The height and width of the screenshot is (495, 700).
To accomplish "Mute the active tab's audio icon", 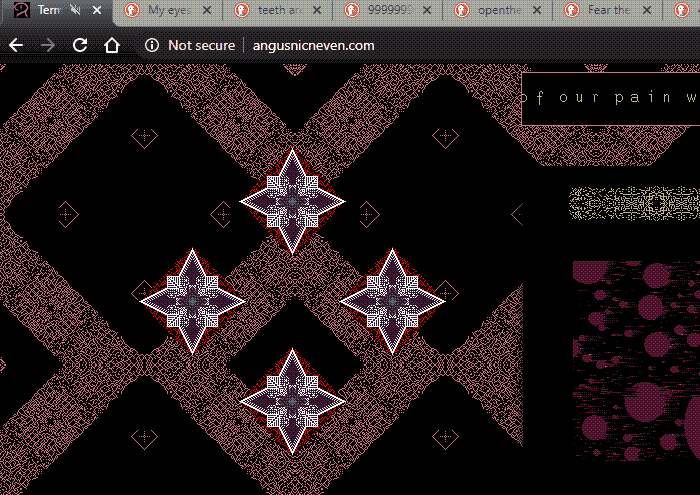I will (x=75, y=11).
